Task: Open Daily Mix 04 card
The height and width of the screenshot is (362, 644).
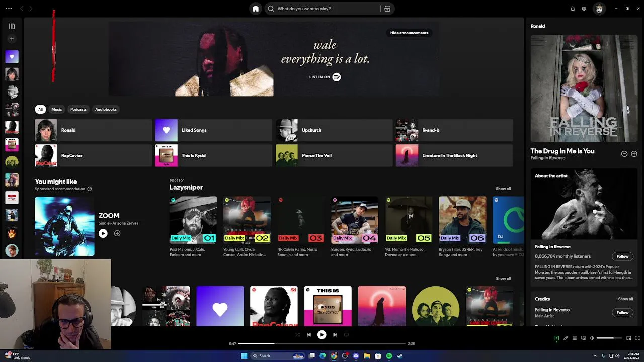Action: pos(355,227)
